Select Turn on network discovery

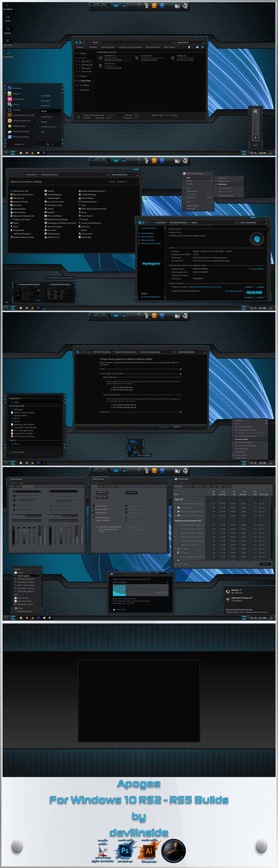point(121,387)
